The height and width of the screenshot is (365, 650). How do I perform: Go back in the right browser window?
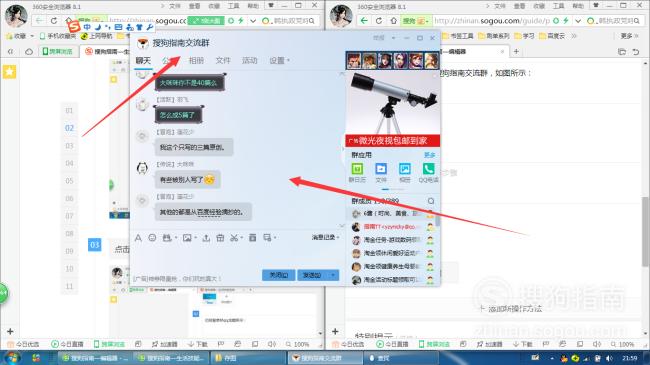(x=364, y=20)
